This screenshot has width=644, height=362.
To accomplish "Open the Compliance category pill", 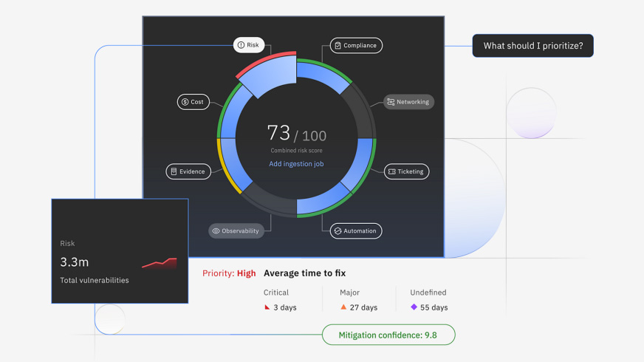I will pyautogui.click(x=356, y=46).
